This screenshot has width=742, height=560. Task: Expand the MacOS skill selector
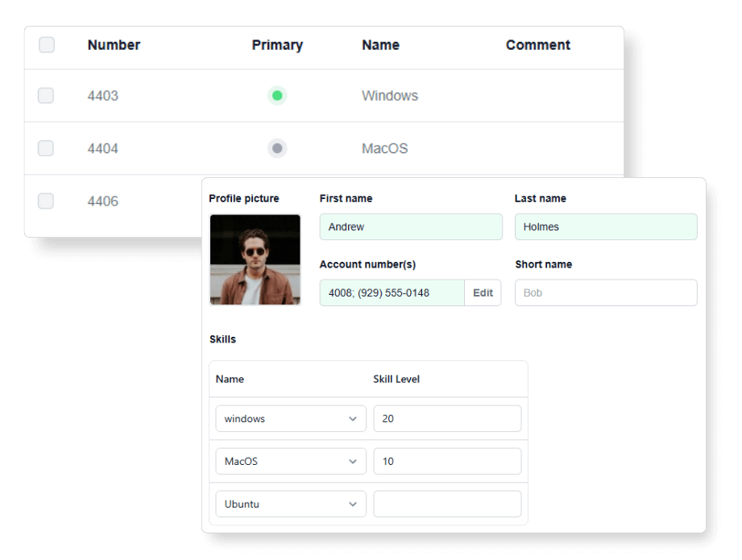[290, 461]
